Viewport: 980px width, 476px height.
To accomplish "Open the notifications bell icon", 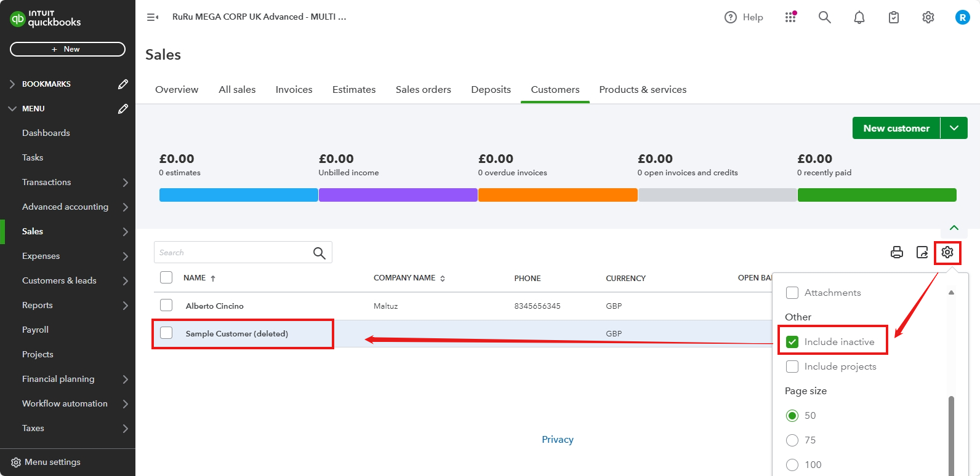I will pos(859,17).
